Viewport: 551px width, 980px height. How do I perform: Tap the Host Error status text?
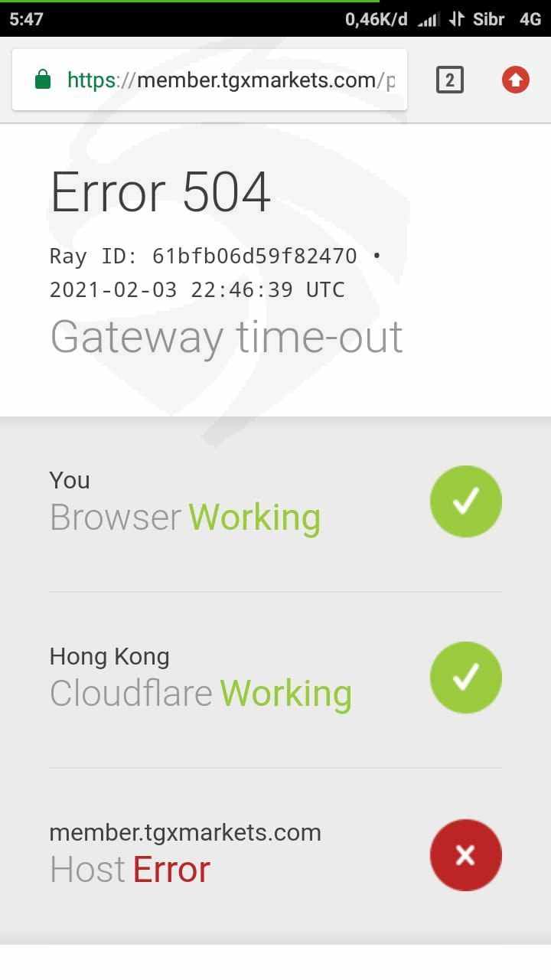(x=130, y=870)
